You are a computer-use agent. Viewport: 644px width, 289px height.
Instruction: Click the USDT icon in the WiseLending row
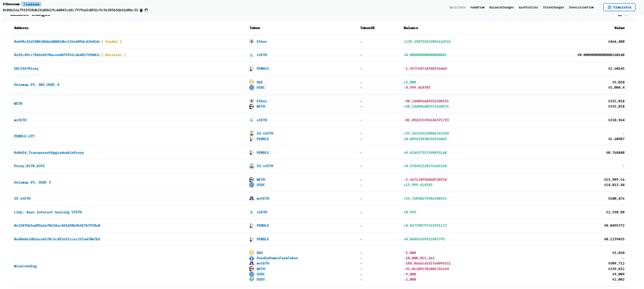tap(252, 279)
